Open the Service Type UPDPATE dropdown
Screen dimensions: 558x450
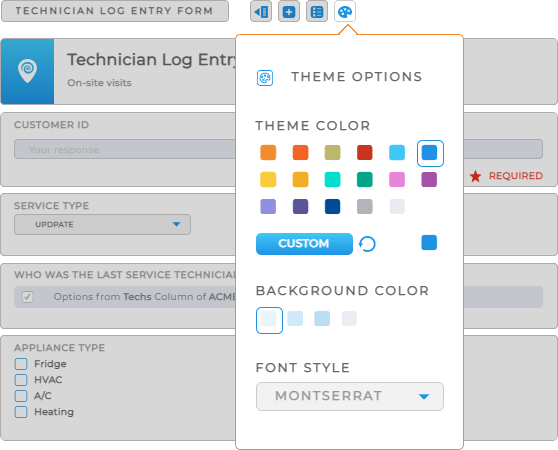(x=102, y=224)
